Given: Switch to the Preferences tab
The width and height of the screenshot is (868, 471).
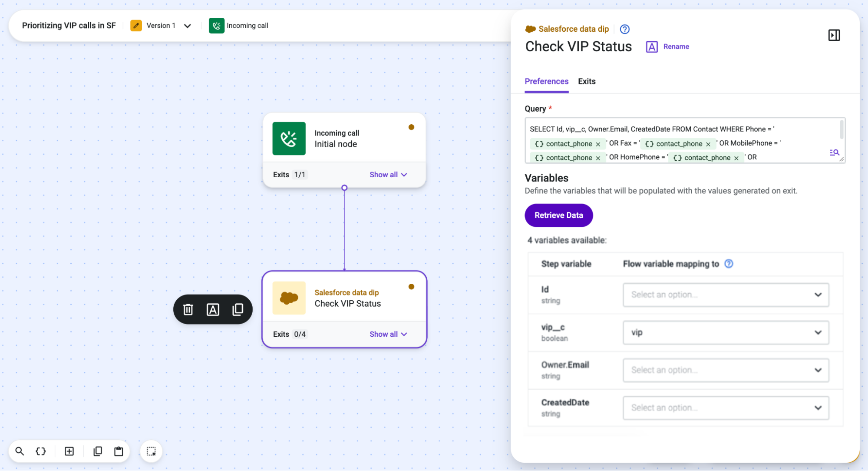Looking at the screenshot, I should click(x=546, y=81).
